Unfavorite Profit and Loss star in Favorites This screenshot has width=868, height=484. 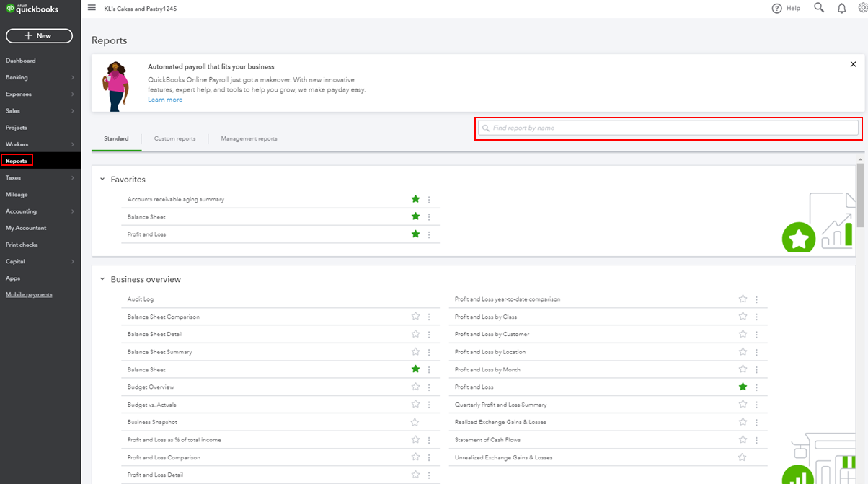[x=415, y=234]
